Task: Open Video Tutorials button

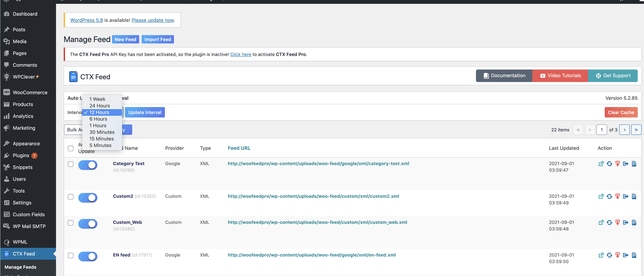Action: 560,76
